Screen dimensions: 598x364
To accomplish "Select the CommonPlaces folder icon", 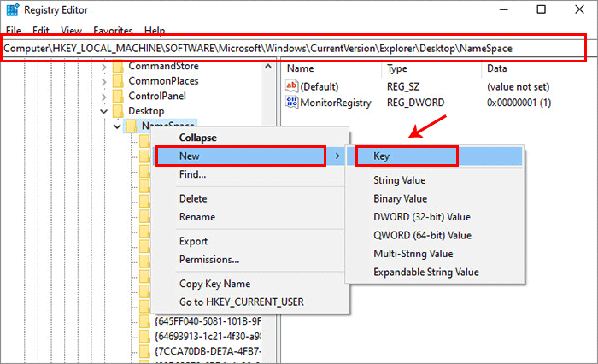I will (x=118, y=81).
